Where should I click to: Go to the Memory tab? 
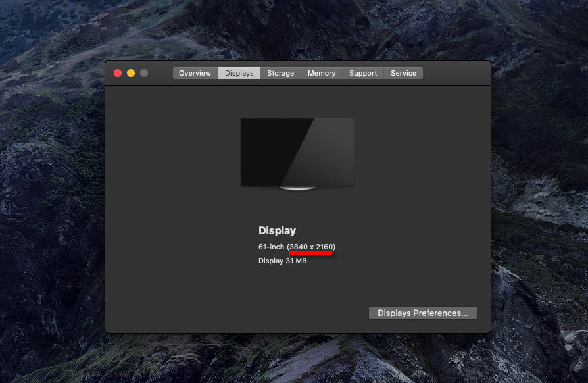click(322, 73)
